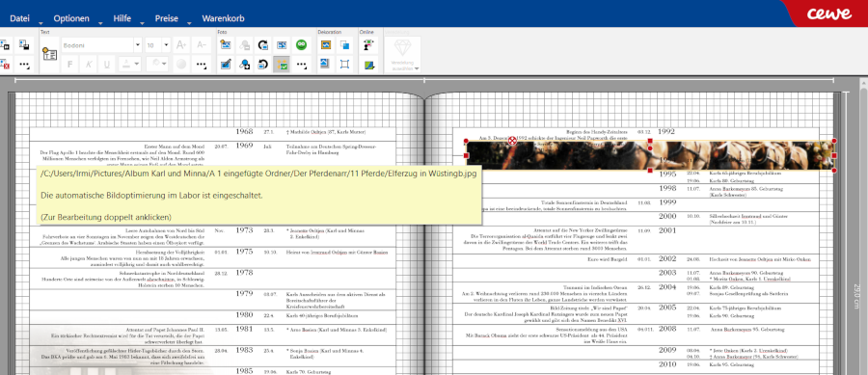Rotate photo counterclockwise icon
Viewport: 868px width, 375px height.
tap(263, 65)
